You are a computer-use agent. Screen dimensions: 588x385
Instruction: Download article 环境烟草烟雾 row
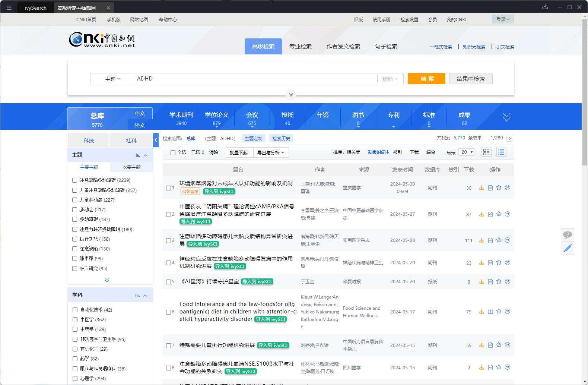click(x=481, y=188)
